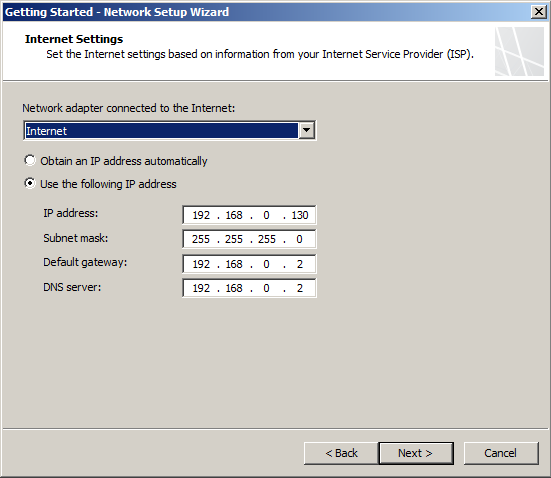551x478 pixels.
Task: Click the DNS server first octet field
Action: point(201,288)
